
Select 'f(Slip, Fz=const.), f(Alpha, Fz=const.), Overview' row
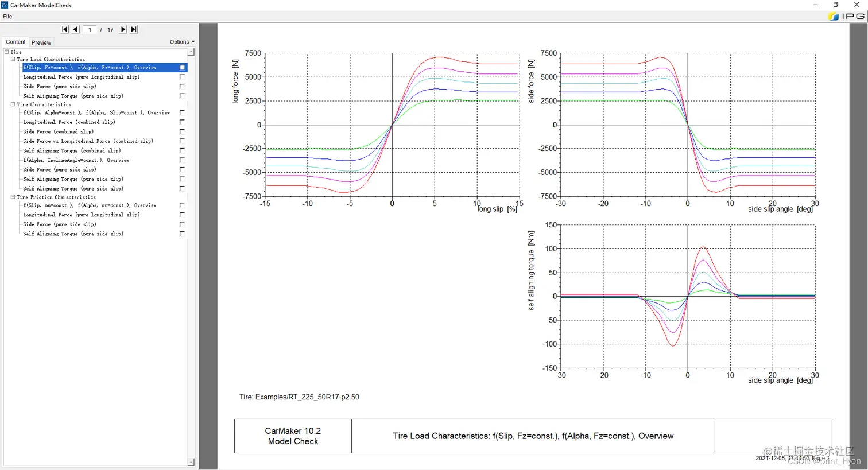point(104,67)
